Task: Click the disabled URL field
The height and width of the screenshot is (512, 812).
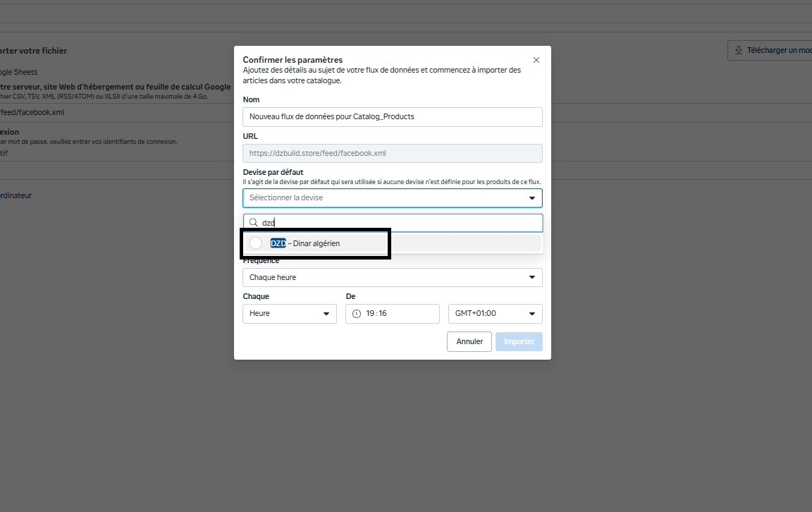Action: point(392,154)
